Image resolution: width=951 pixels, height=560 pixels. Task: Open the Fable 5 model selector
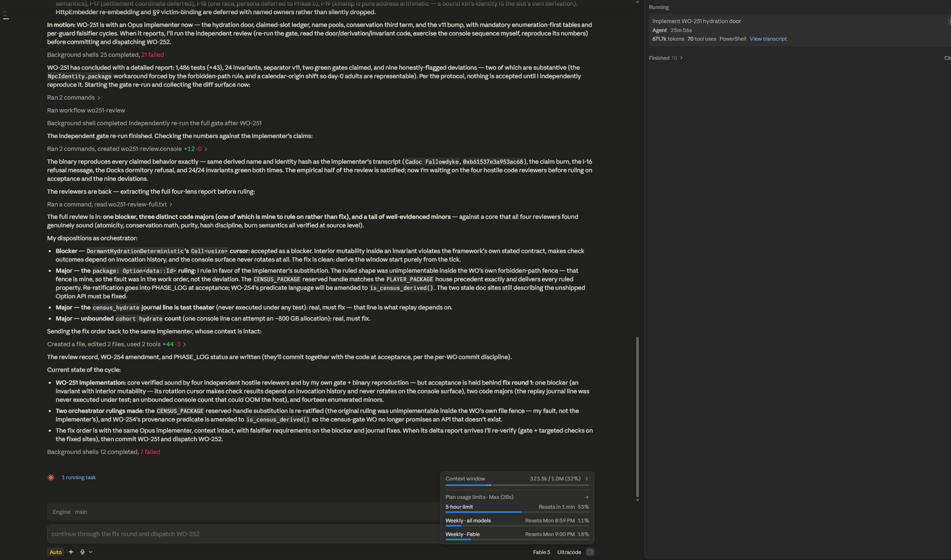pyautogui.click(x=541, y=552)
